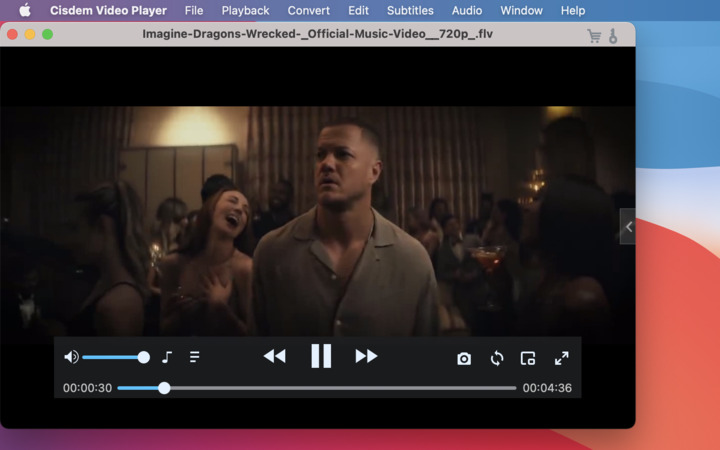Open the Help menu
This screenshot has width=720, height=450.
pyautogui.click(x=573, y=11)
